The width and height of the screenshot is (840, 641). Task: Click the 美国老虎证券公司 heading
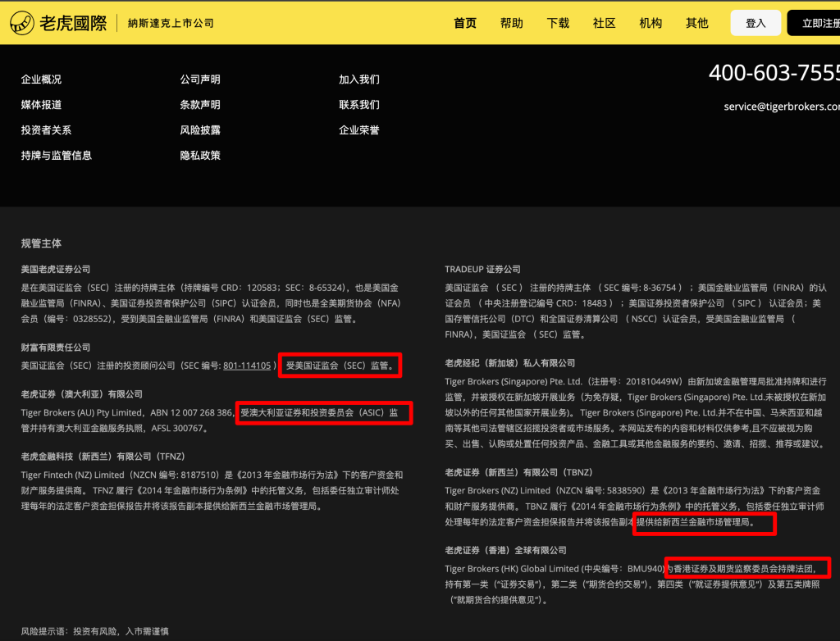(56, 270)
